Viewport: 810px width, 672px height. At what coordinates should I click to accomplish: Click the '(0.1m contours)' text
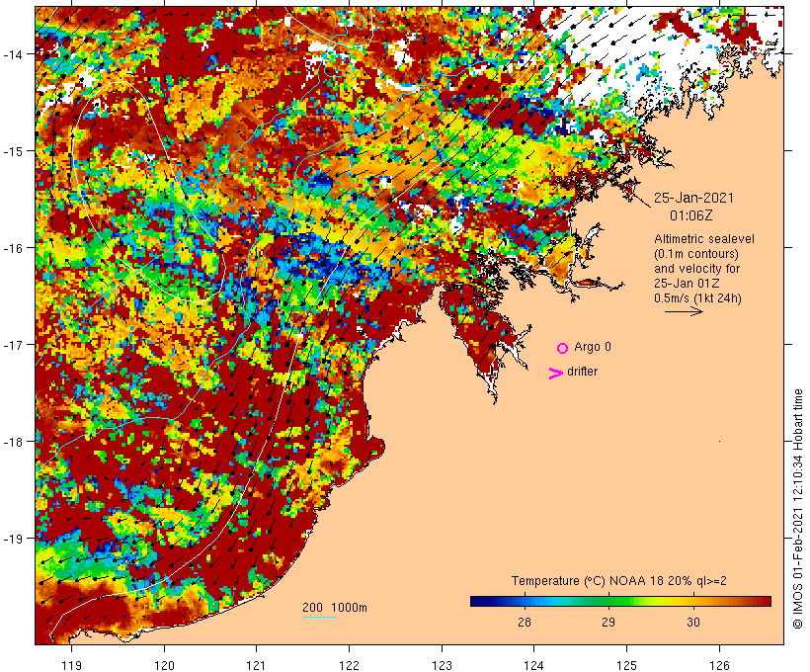pyautogui.click(x=696, y=254)
